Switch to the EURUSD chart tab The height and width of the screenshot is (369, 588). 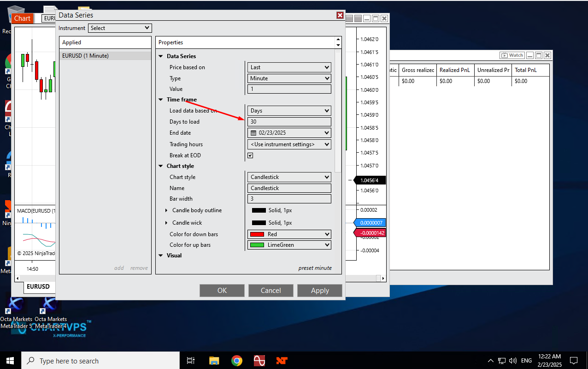(x=38, y=286)
